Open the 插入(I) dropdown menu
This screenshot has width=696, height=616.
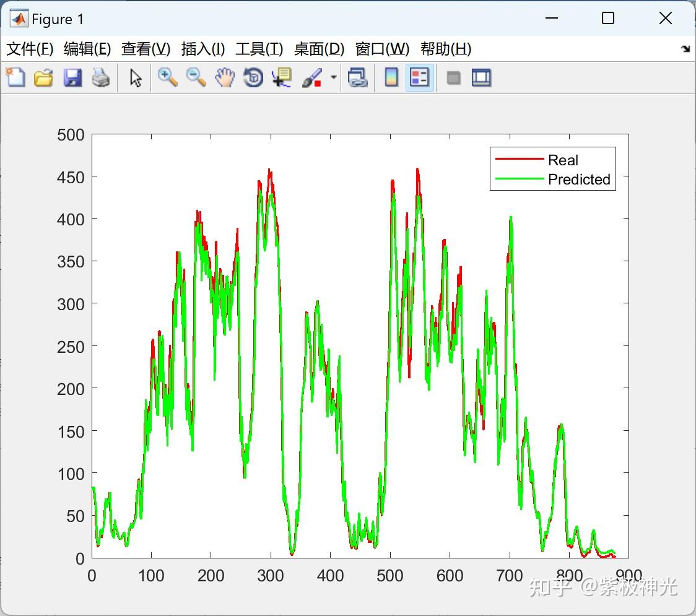point(202,49)
